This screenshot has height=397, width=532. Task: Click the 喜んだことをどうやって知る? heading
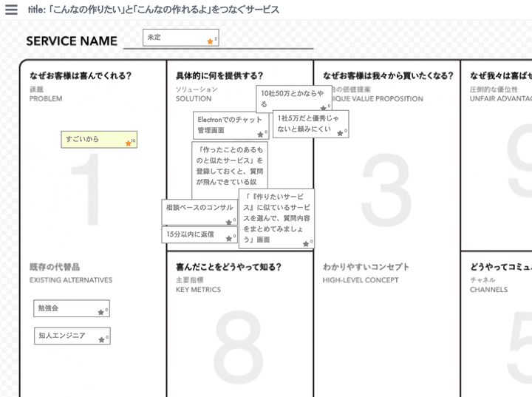click(228, 267)
